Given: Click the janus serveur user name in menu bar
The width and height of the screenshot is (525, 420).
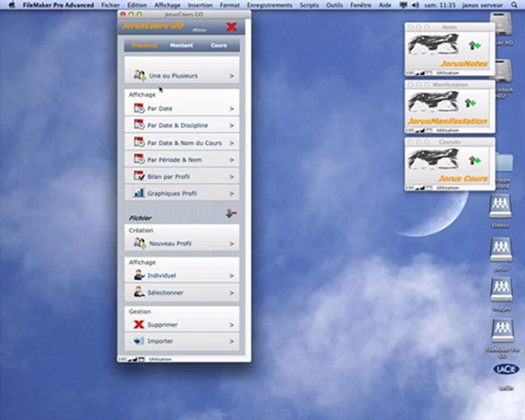Looking at the screenshot, I should tap(482, 5).
